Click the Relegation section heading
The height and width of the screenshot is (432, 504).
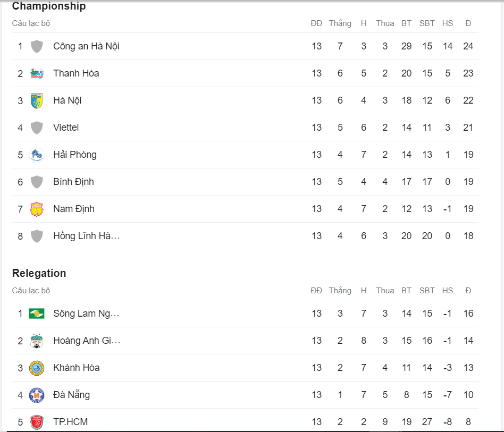pyautogui.click(x=39, y=273)
